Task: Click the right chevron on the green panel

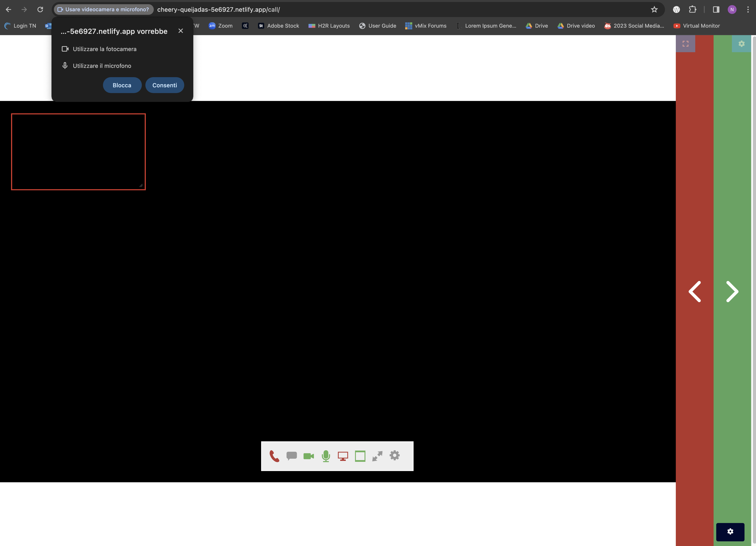Action: tap(732, 291)
